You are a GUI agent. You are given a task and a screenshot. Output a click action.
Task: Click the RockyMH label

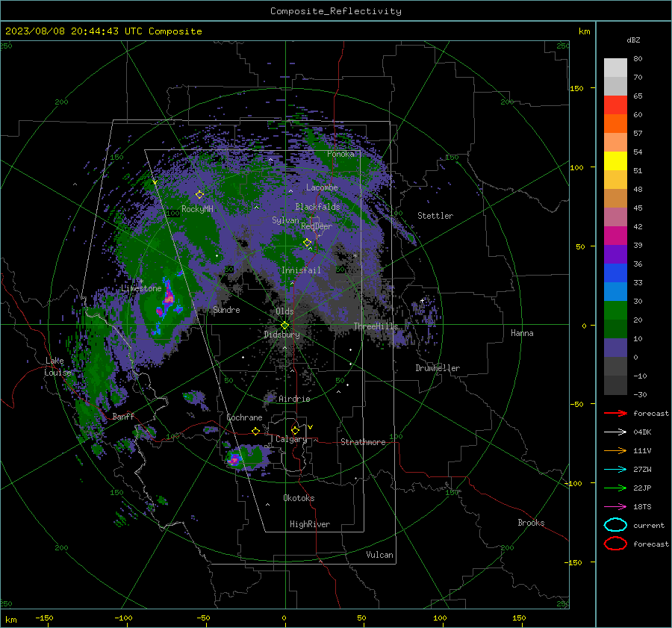[x=197, y=209]
